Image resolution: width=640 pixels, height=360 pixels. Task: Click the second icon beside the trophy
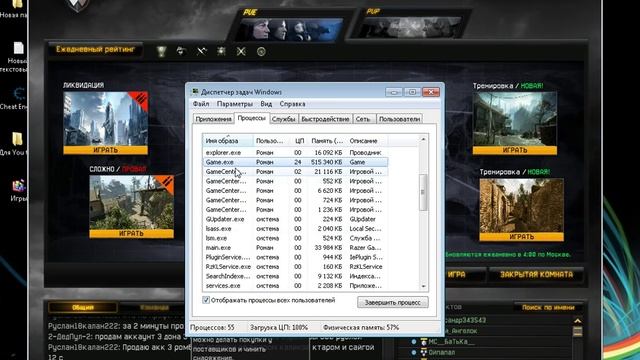(x=181, y=51)
